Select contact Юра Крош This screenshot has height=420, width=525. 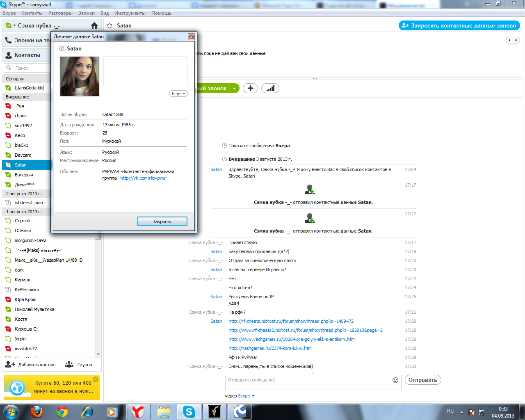(x=49, y=299)
